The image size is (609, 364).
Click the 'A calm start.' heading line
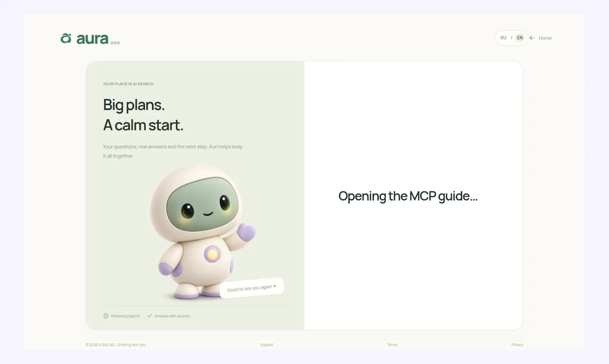143,125
